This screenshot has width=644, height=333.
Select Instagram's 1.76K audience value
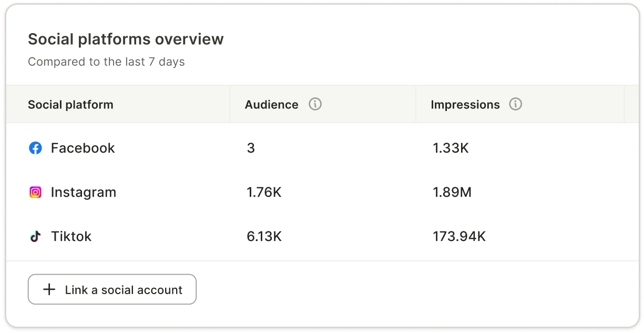click(x=264, y=193)
